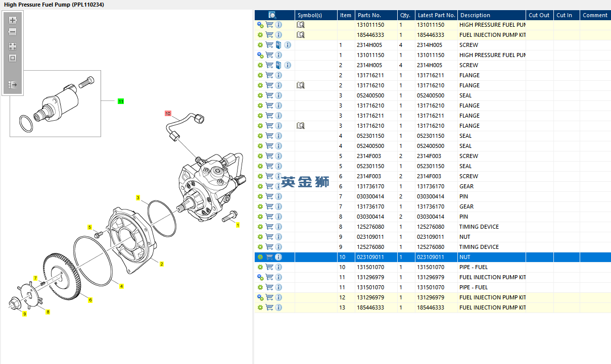Click the single-square fit view icon

point(13,58)
